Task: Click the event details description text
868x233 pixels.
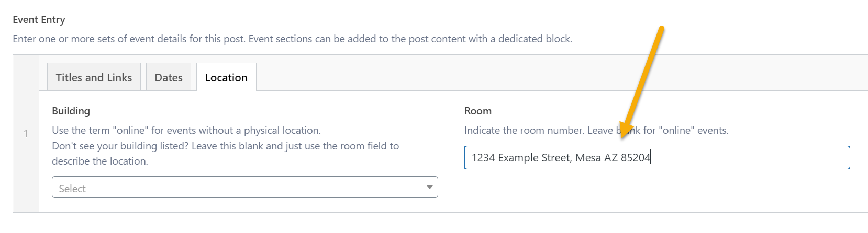Action: (x=292, y=39)
